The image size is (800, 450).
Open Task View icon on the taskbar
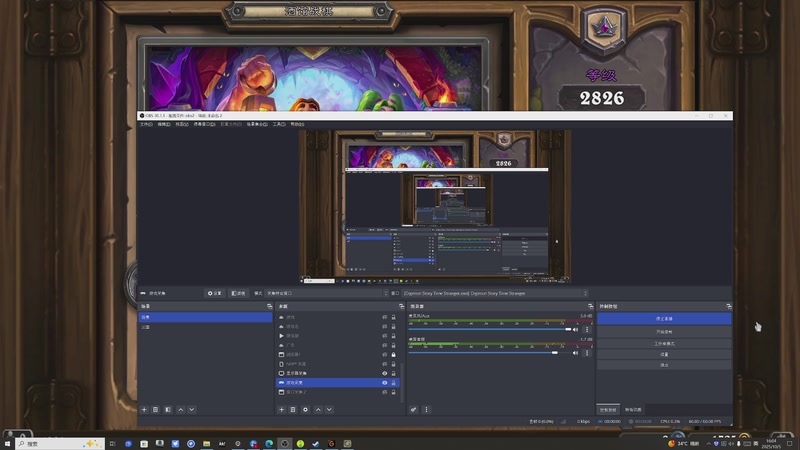pos(113,444)
